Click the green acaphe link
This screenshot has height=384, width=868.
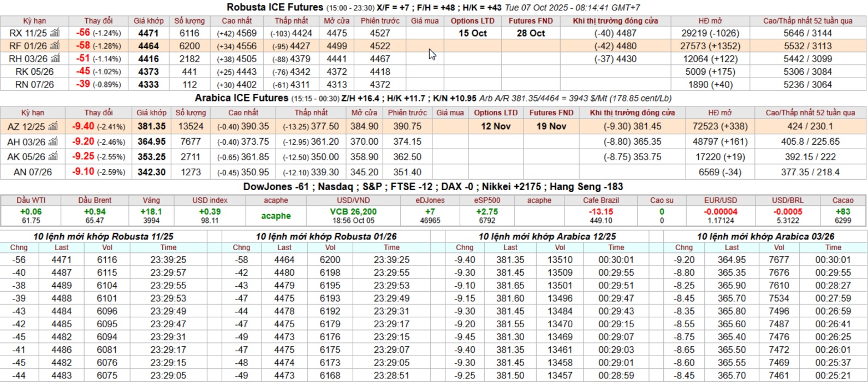(x=276, y=216)
